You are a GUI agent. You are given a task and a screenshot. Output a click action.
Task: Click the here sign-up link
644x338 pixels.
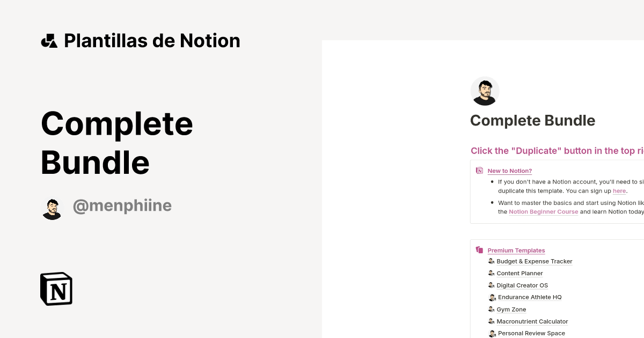pyautogui.click(x=619, y=190)
